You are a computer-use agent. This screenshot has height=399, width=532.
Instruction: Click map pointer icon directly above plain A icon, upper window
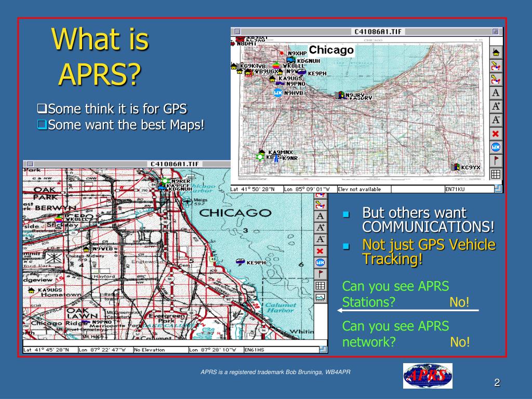(496, 79)
